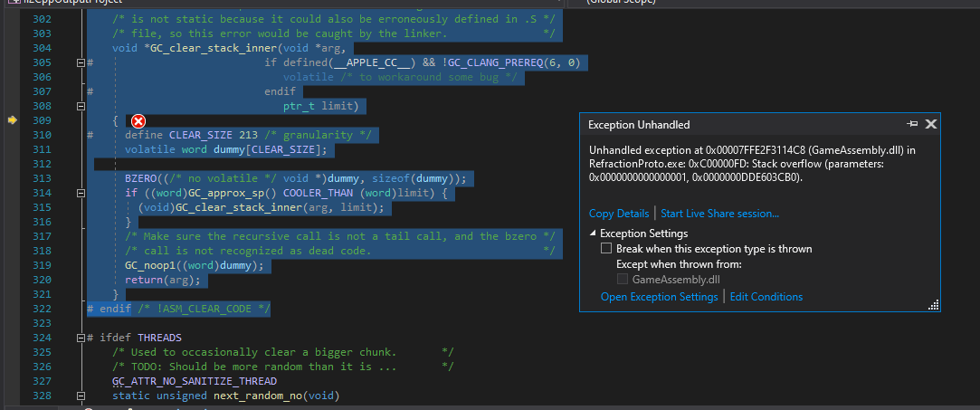Click the yellow current-statement arrow in margin
Viewport: 980px width, 410px height.
point(13,120)
